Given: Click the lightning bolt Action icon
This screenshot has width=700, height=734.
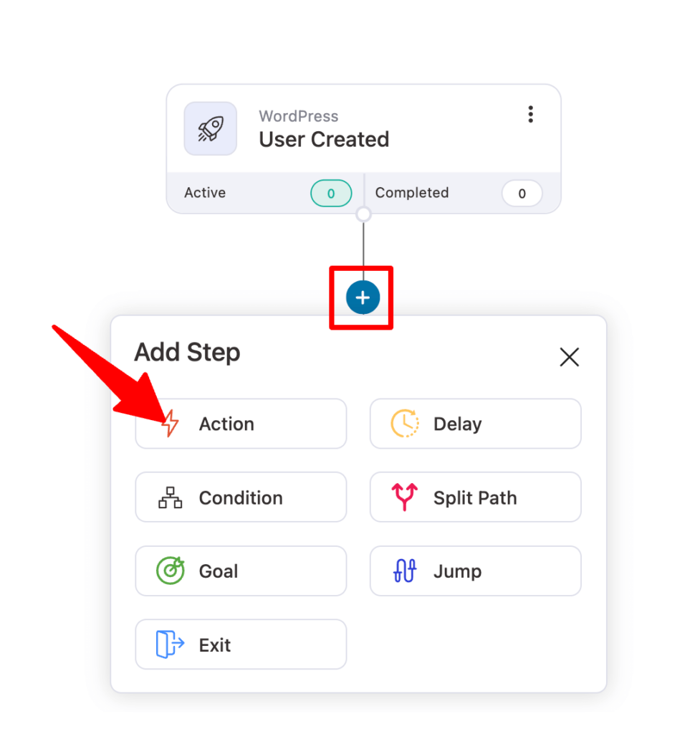Looking at the screenshot, I should (171, 424).
